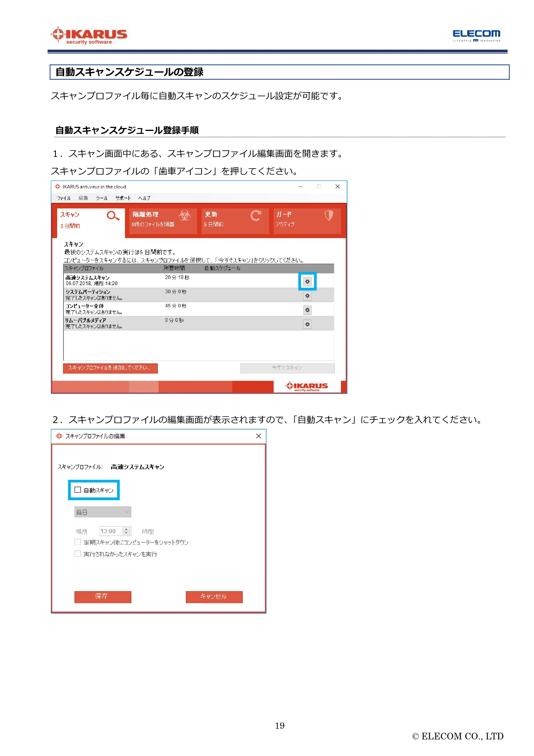Image resolution: width=534 pixels, height=756 pixels.
Task: Select the リムーバブルメディア profile row
Action: point(199,323)
